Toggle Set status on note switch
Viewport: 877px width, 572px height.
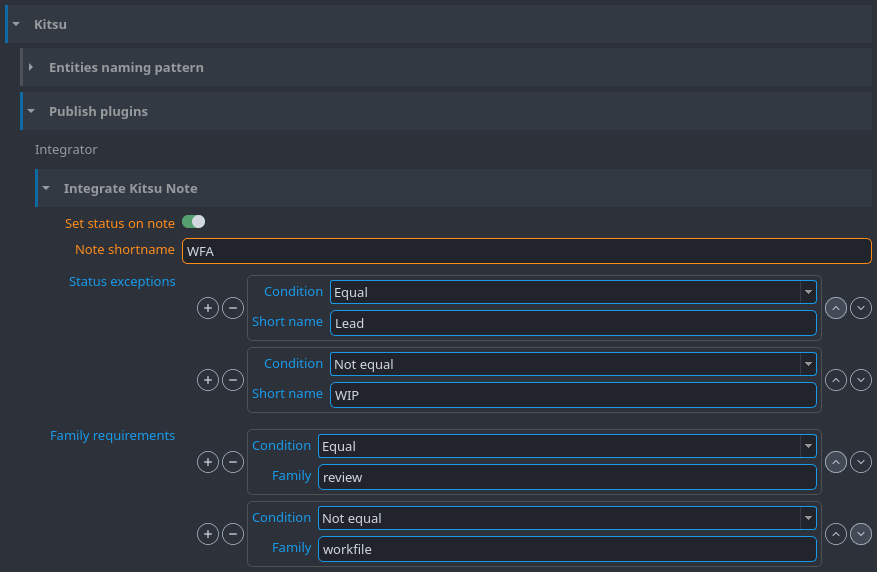194,222
